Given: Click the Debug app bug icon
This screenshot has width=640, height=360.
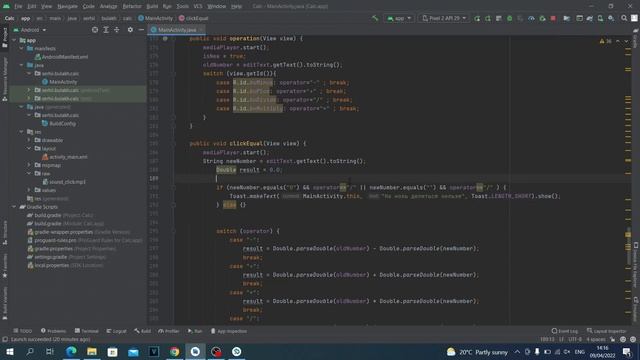Looking at the screenshot, I should coord(509,18).
